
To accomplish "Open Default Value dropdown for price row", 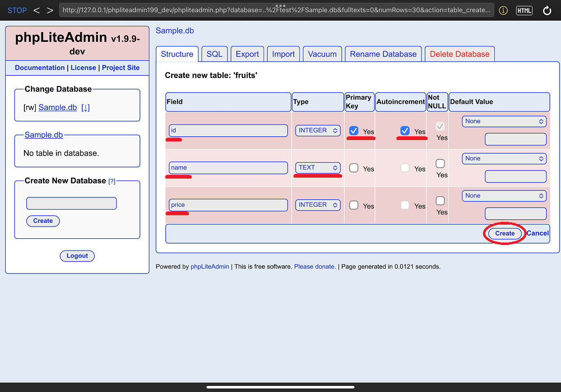I will tap(504, 196).
